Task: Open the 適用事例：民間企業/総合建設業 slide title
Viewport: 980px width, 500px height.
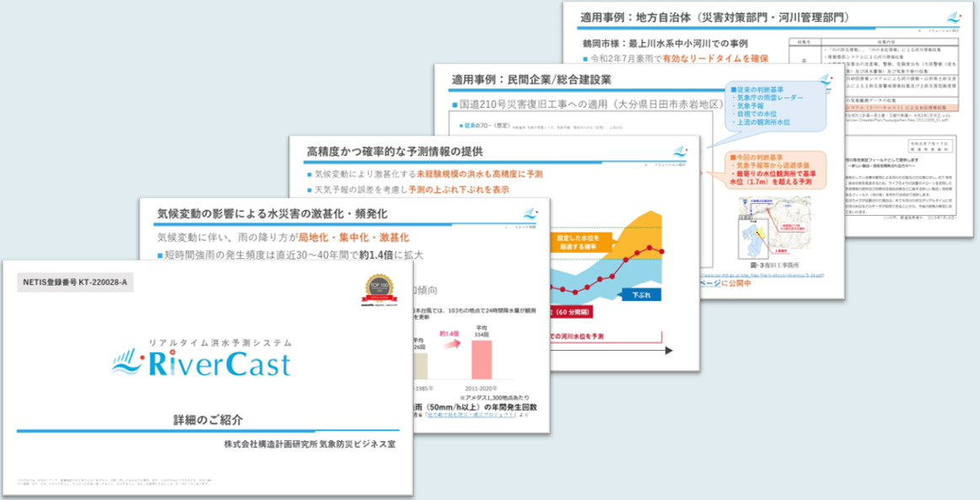Action: [531, 80]
